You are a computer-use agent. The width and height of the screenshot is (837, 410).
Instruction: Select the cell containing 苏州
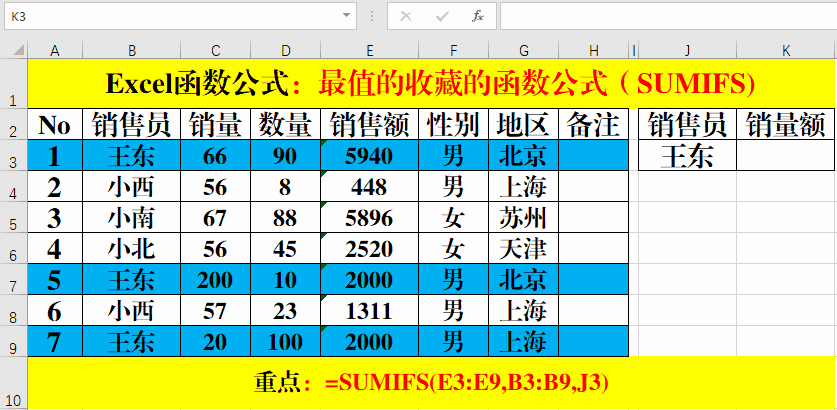click(523, 218)
